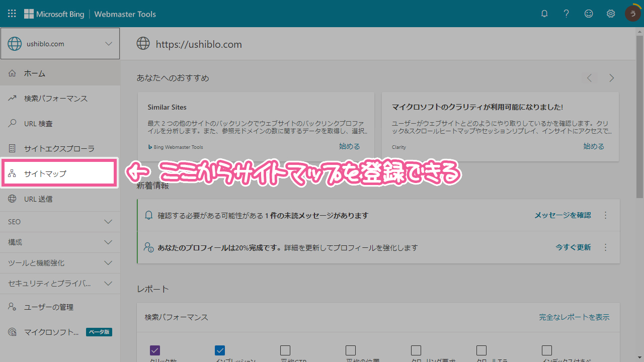Click the magnifier icon beside URL 検査
Screen dimensions: 644x362
click(x=13, y=124)
